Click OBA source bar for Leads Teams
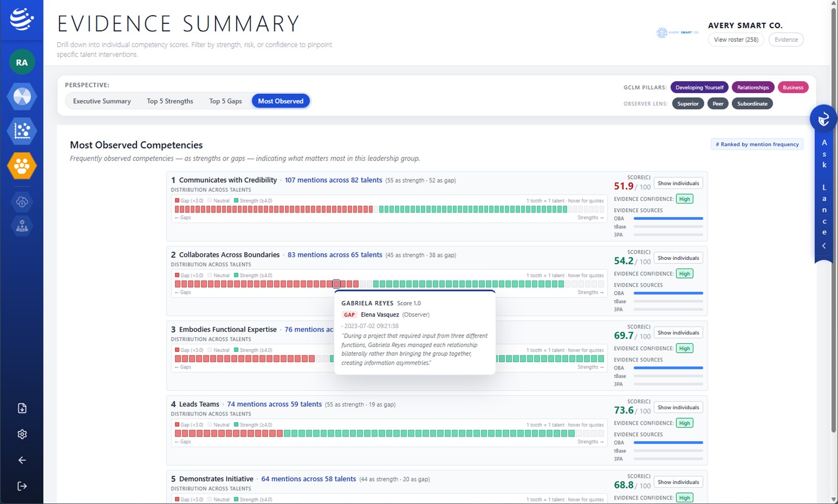Viewport: 838px width, 504px height. click(x=668, y=442)
